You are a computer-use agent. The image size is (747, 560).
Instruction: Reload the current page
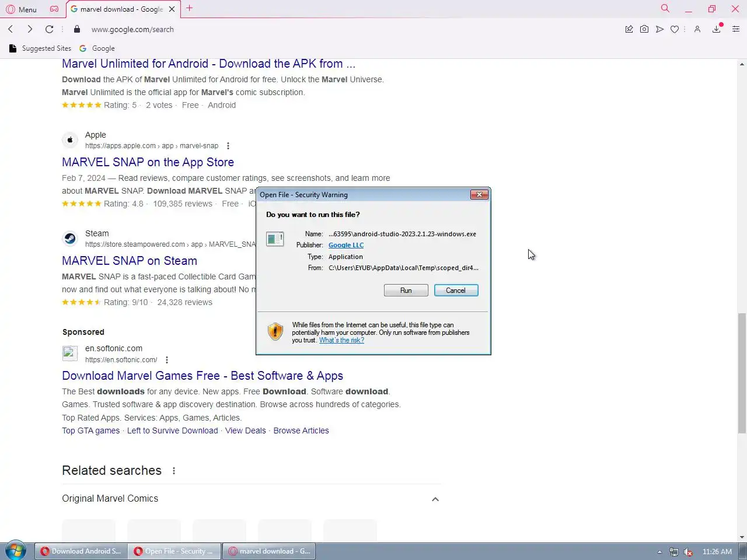[x=50, y=29]
